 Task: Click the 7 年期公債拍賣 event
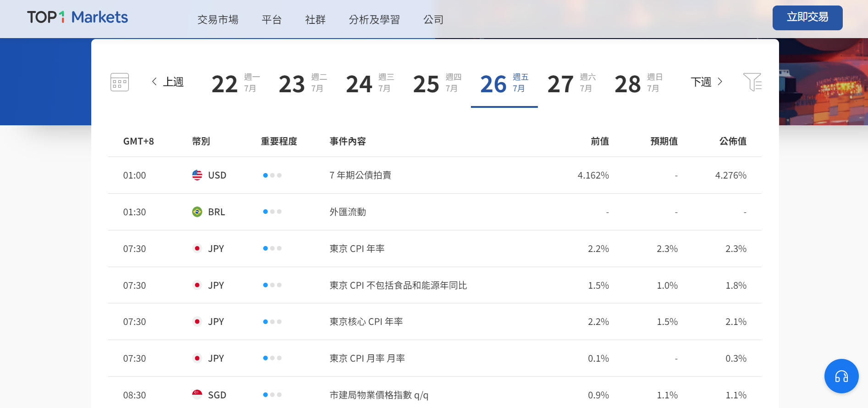point(360,175)
